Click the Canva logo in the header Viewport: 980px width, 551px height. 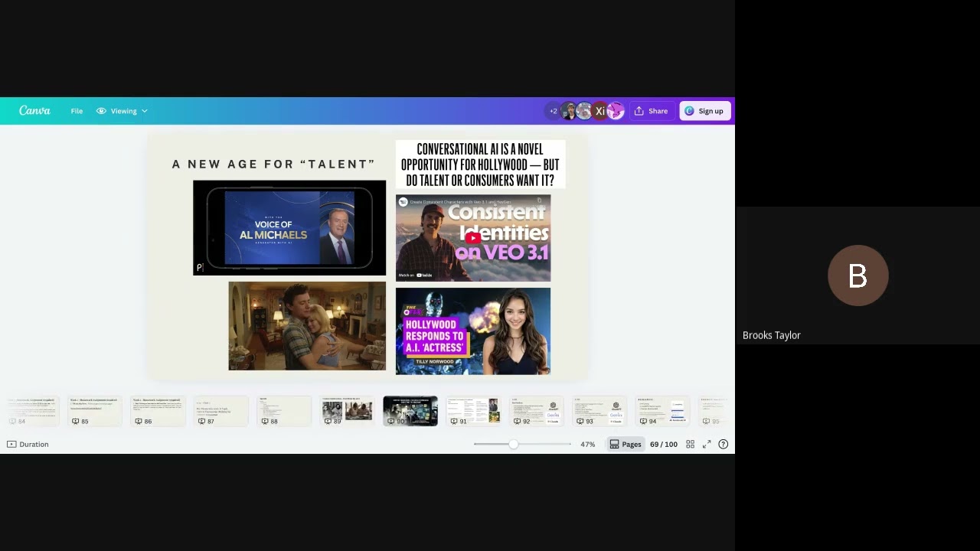click(x=34, y=111)
